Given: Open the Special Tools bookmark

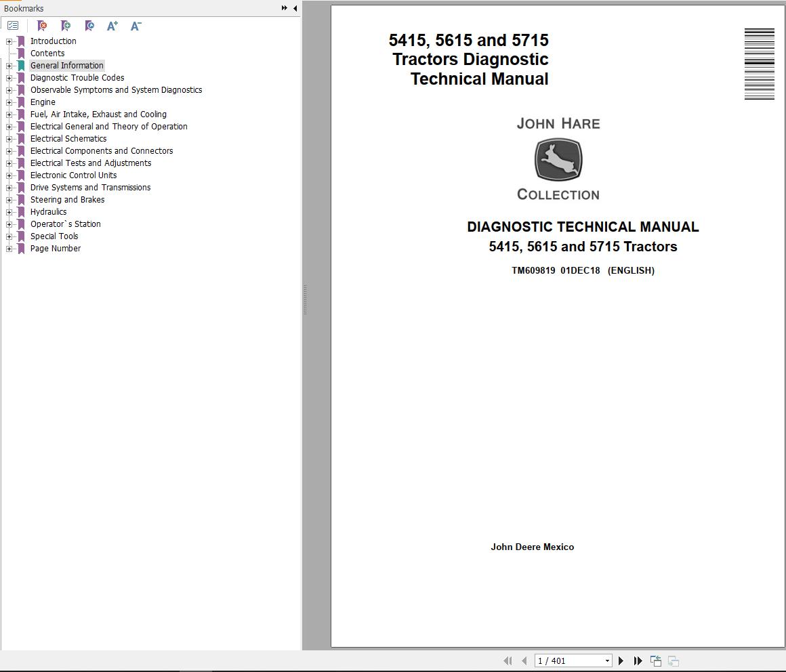Looking at the screenshot, I should pyautogui.click(x=54, y=236).
